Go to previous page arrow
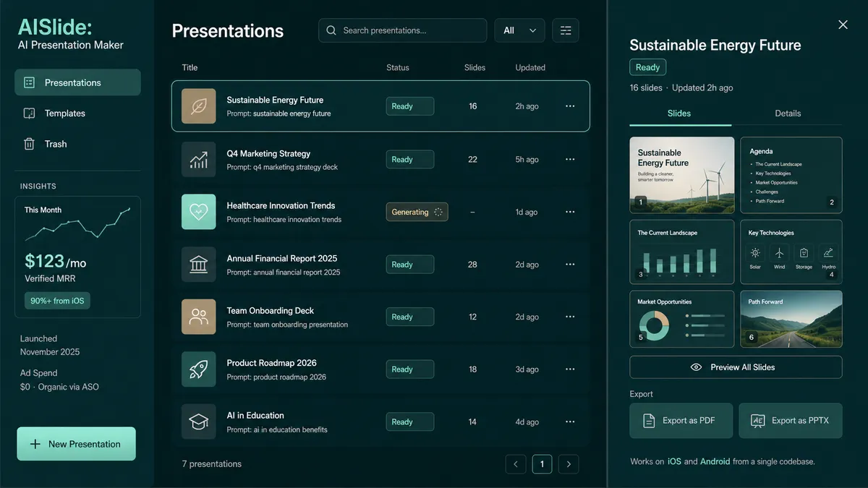 pyautogui.click(x=516, y=464)
